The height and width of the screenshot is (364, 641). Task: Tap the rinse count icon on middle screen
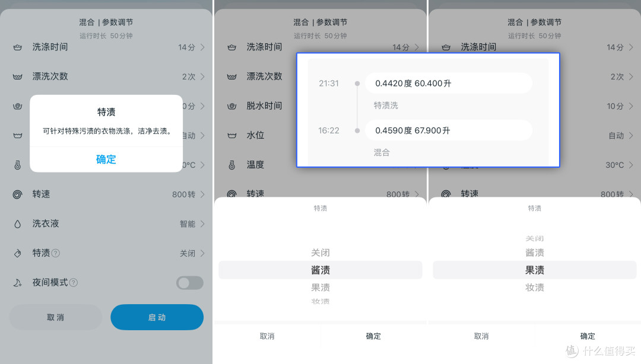tap(232, 77)
